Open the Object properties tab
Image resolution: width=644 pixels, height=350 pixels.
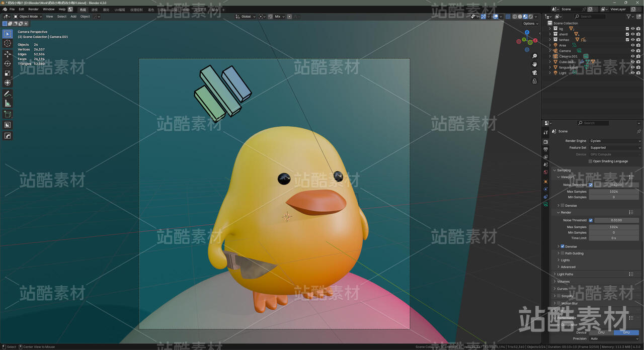point(545,181)
